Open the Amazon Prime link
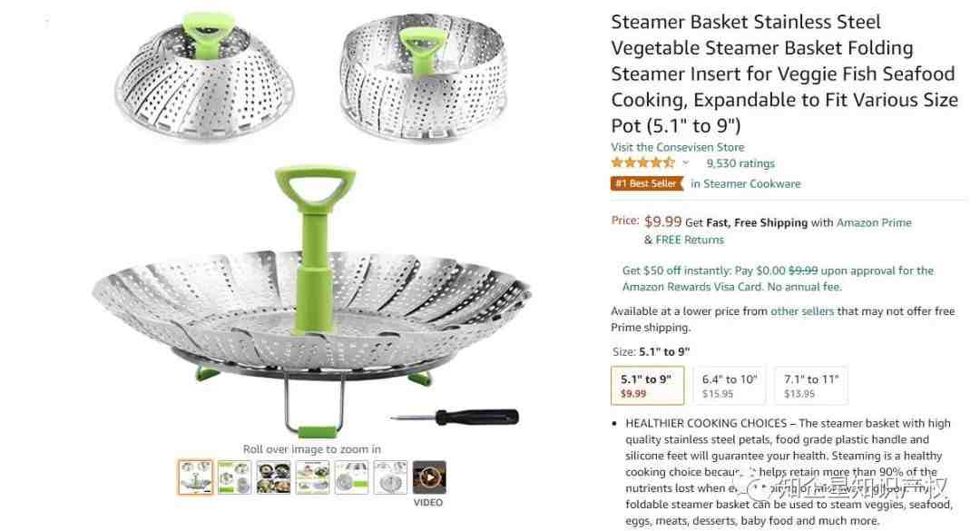 tap(874, 222)
